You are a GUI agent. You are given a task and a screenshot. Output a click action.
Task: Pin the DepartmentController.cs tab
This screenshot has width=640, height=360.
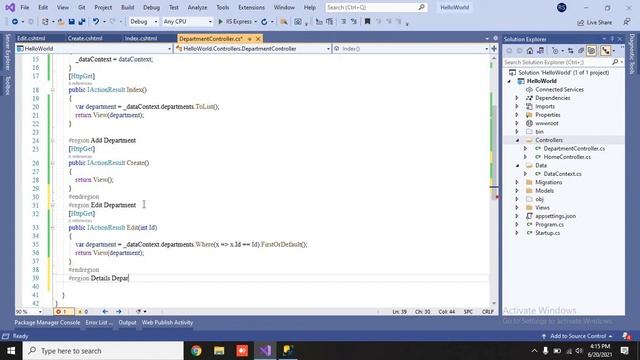tap(249, 39)
